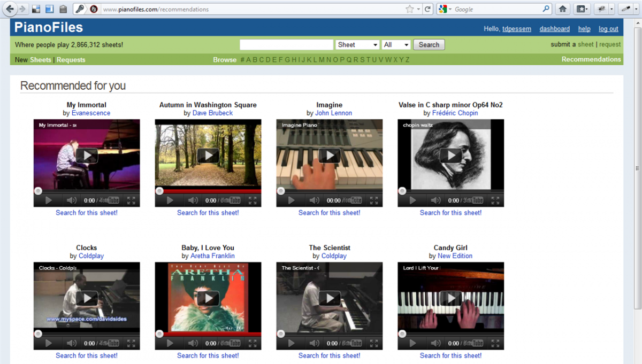This screenshot has height=364, width=642.
Task: Select the eyedropper color picker tool
Action: tap(625, 9)
